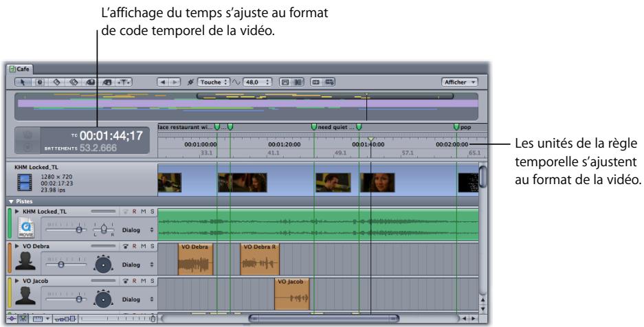The image size is (644, 327).
Task: Select the Scrub tool with T icon
Action: (x=124, y=82)
